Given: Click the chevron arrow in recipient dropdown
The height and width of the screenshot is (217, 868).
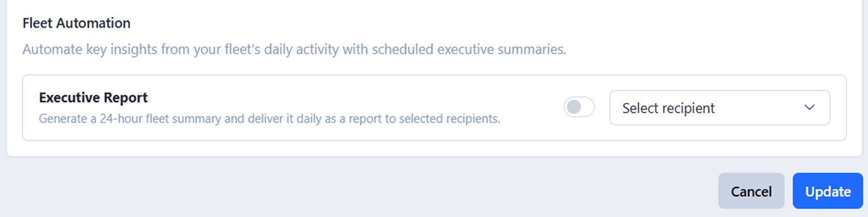Looking at the screenshot, I should [x=809, y=107].
